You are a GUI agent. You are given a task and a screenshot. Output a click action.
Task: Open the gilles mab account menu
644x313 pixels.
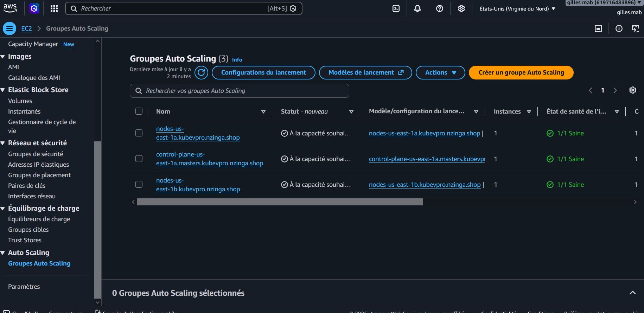(x=604, y=3)
